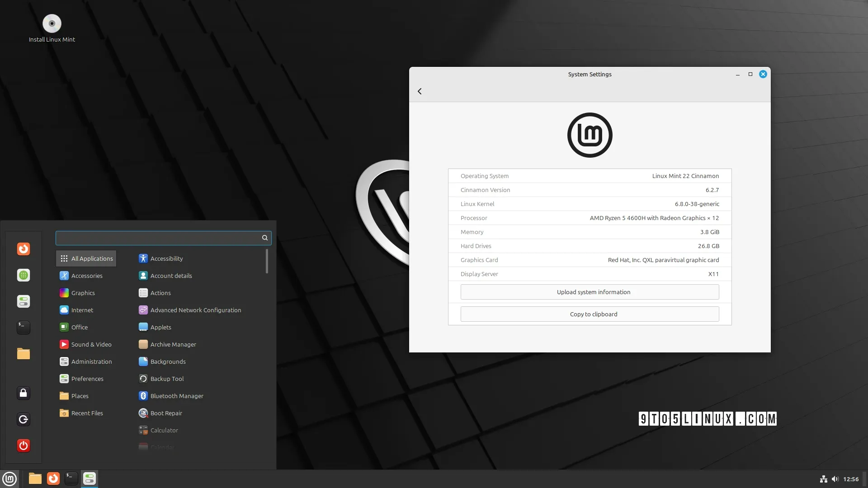
Task: Select the Recent Files menu item
Action: pos(86,413)
